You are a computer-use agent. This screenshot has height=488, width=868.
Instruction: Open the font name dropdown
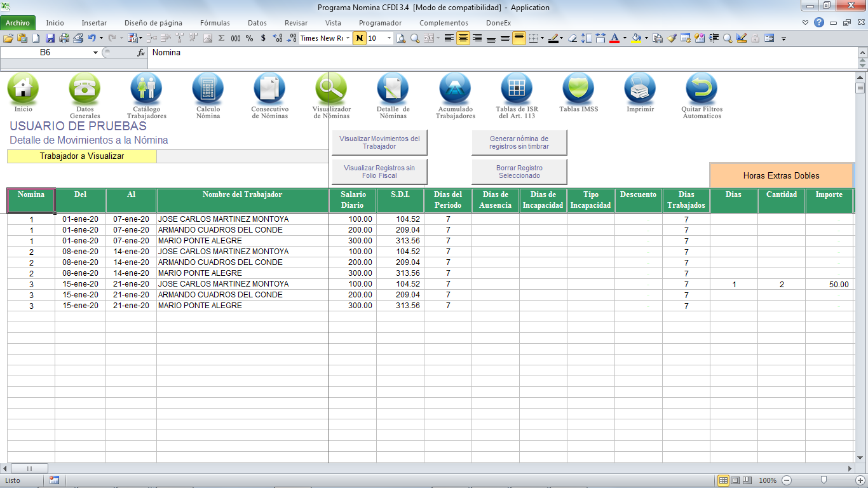point(348,38)
